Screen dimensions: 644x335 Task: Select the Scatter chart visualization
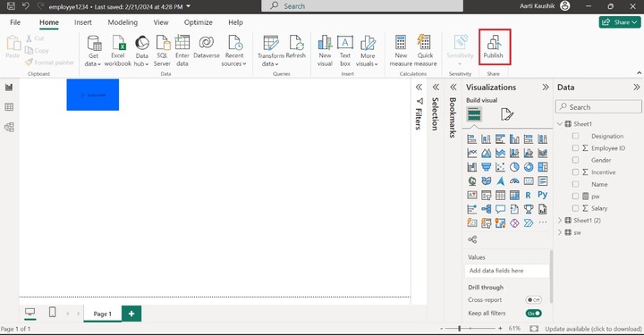pos(500,167)
